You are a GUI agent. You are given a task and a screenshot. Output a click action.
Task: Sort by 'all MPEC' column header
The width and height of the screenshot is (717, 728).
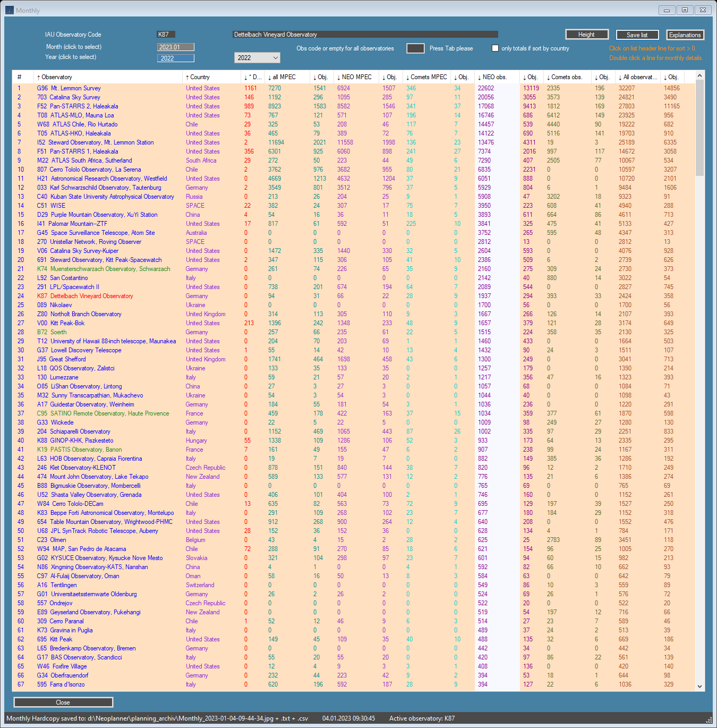[x=287, y=77]
